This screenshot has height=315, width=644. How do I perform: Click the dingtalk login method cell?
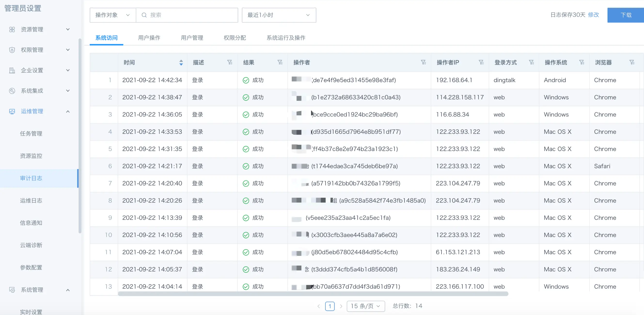point(504,80)
